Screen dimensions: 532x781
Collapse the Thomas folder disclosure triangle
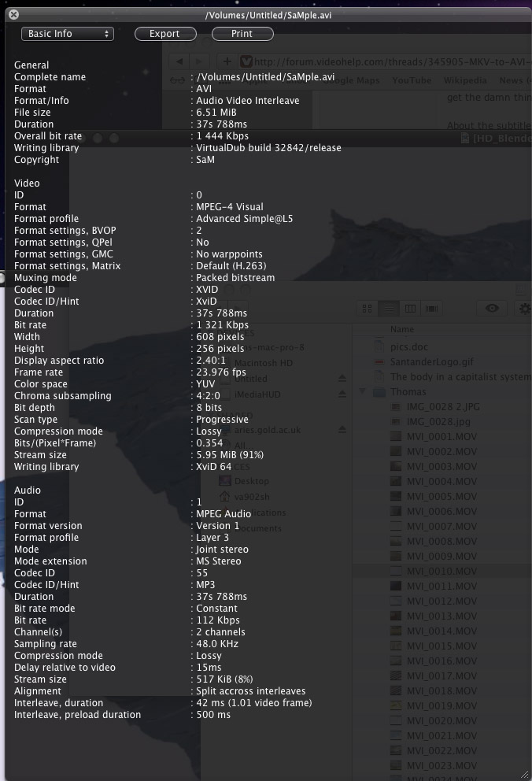pos(362,391)
